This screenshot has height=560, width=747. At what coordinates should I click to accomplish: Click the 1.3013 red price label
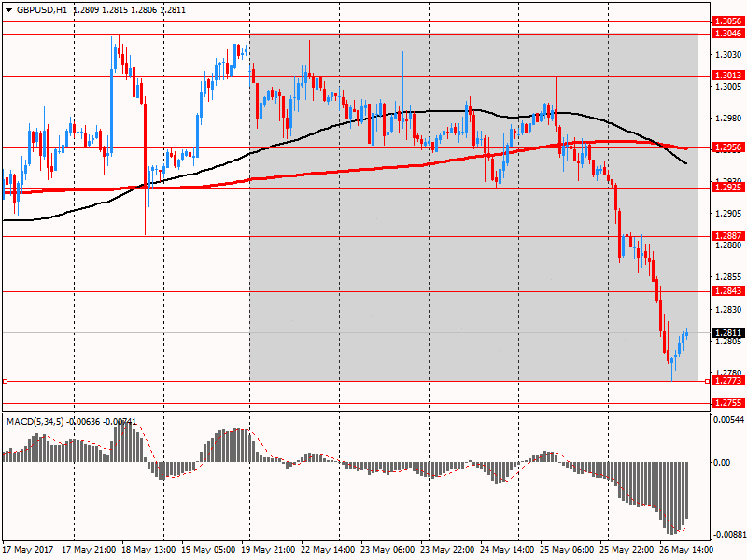tap(728, 76)
